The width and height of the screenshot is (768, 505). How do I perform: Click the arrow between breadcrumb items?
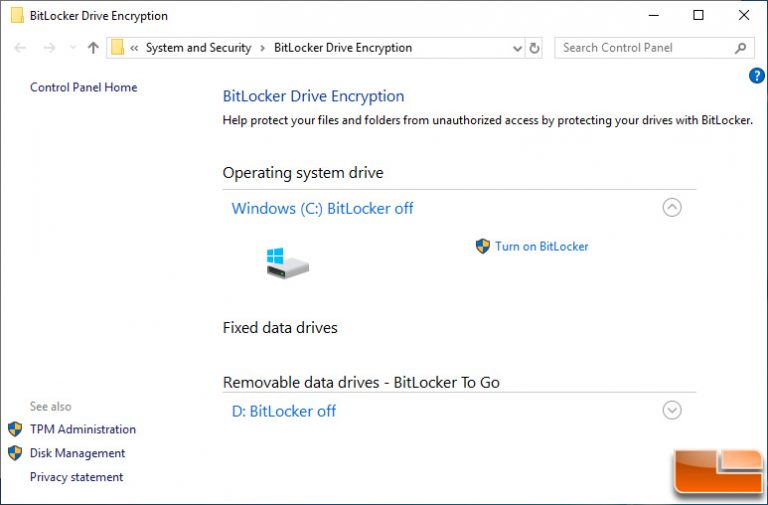[263, 48]
